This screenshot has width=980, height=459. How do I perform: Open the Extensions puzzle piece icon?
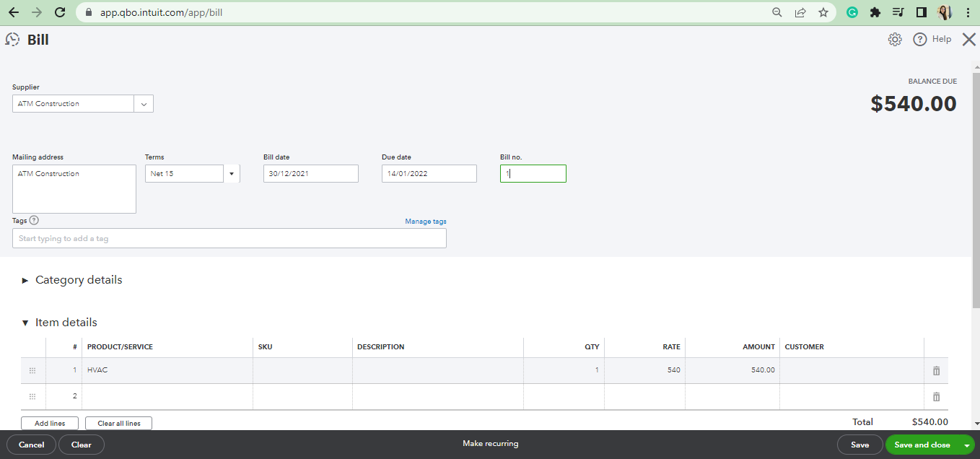(875, 12)
